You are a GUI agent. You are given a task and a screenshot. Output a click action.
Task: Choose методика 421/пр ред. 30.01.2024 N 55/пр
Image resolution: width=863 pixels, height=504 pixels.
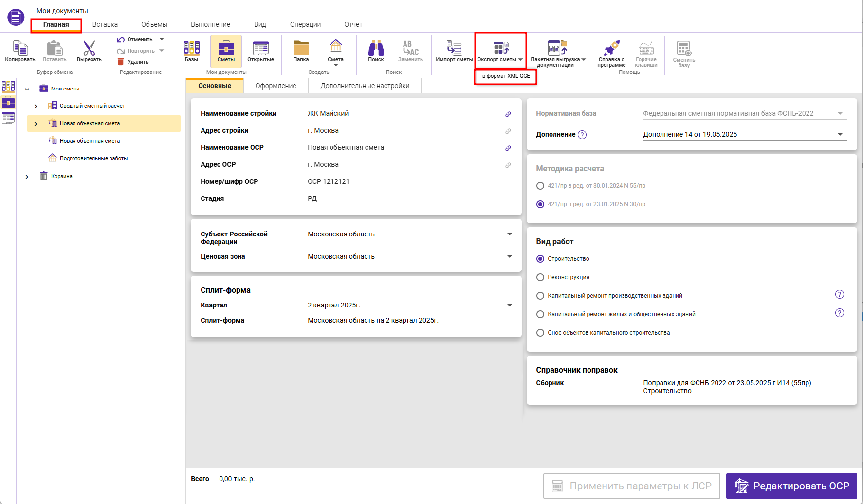(x=540, y=186)
